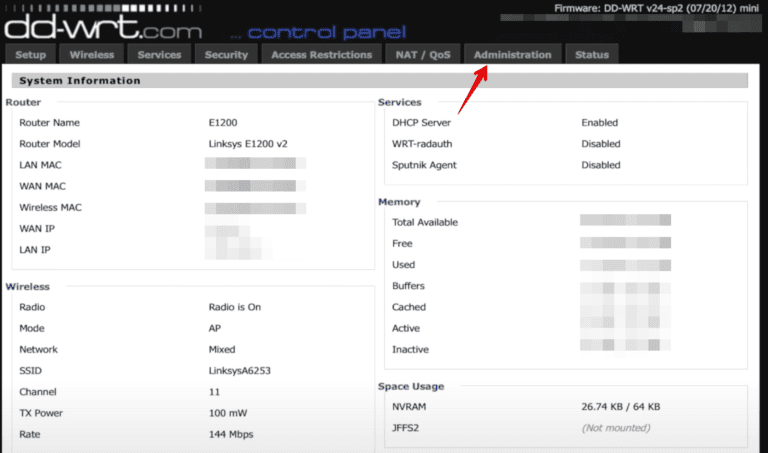Open Access Restrictions tab
This screenshot has width=768, height=453.
pos(321,54)
